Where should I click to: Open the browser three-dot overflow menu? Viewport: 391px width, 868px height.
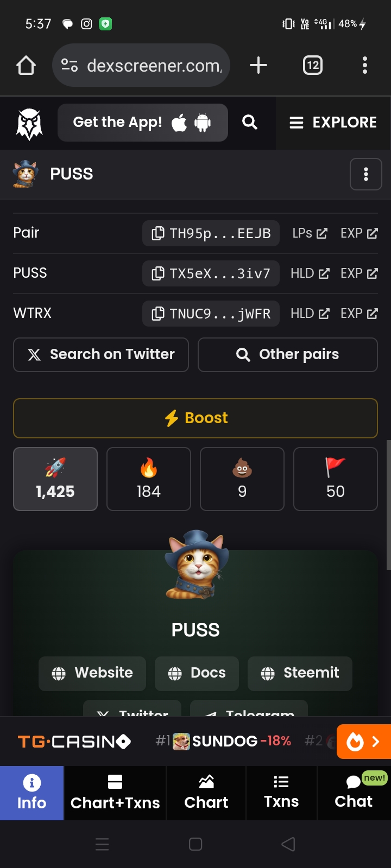365,66
